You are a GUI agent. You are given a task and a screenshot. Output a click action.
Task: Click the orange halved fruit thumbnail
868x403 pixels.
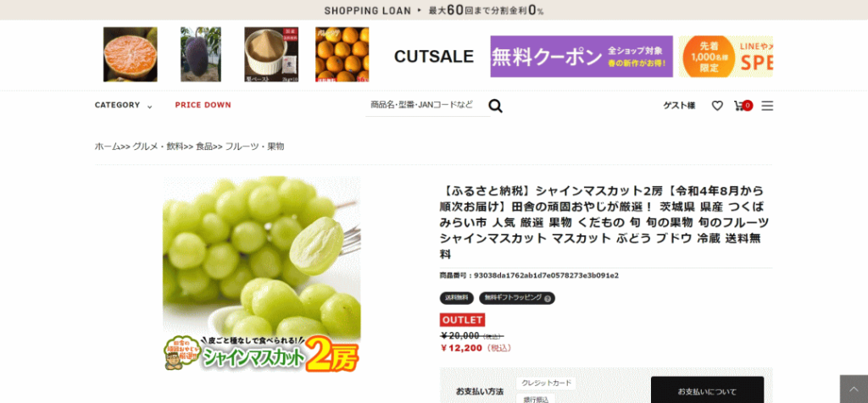click(x=130, y=54)
